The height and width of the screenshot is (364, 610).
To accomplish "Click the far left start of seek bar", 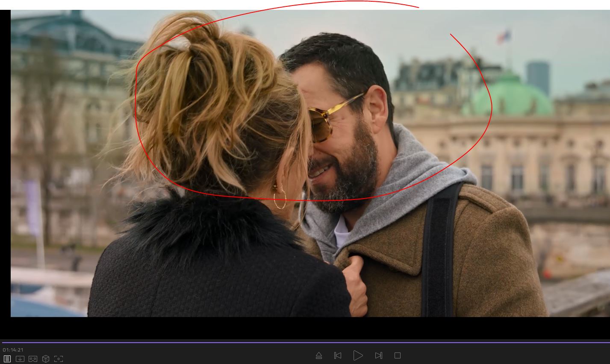I will pos(3,342).
